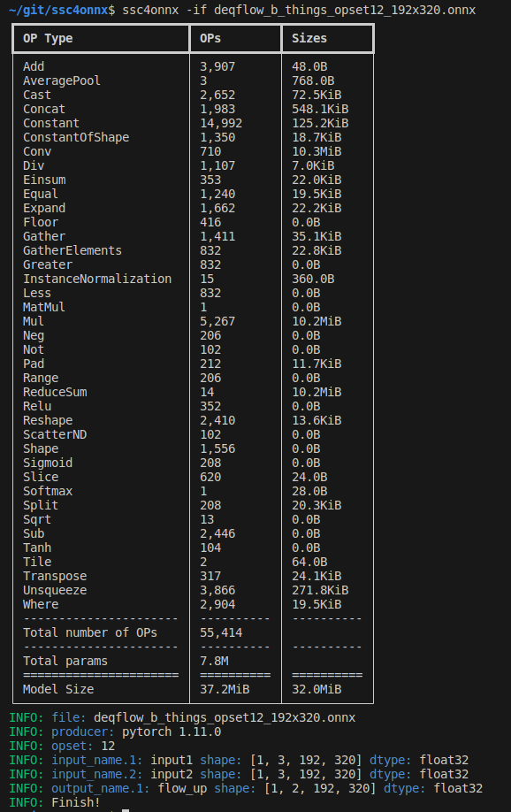Viewport: 511px width, 812px height.
Task: Click the Finish! message
Action: pyautogui.click(x=75, y=802)
